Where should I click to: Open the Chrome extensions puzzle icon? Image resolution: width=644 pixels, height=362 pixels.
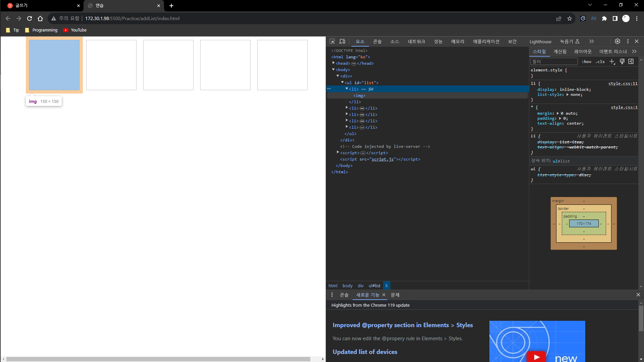tap(604, 18)
